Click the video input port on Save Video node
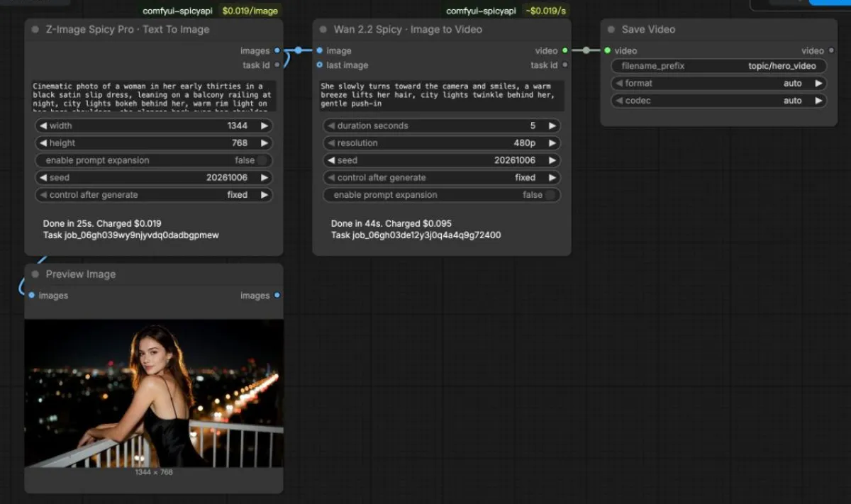The image size is (851, 504). [608, 50]
